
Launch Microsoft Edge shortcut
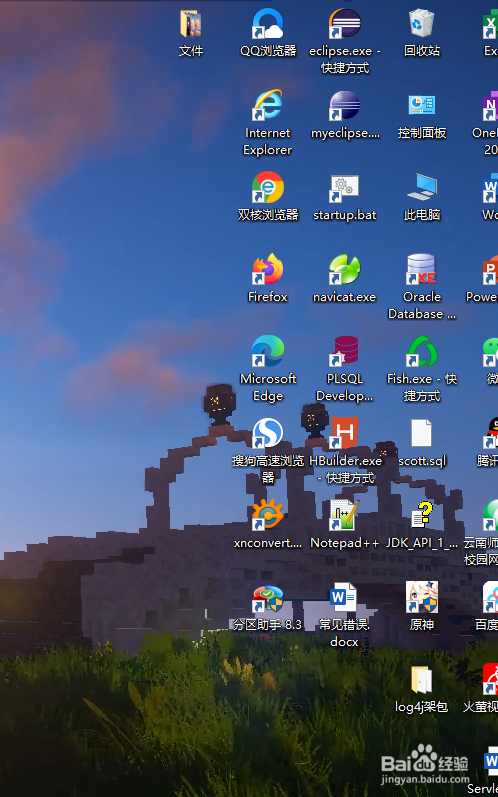click(268, 351)
